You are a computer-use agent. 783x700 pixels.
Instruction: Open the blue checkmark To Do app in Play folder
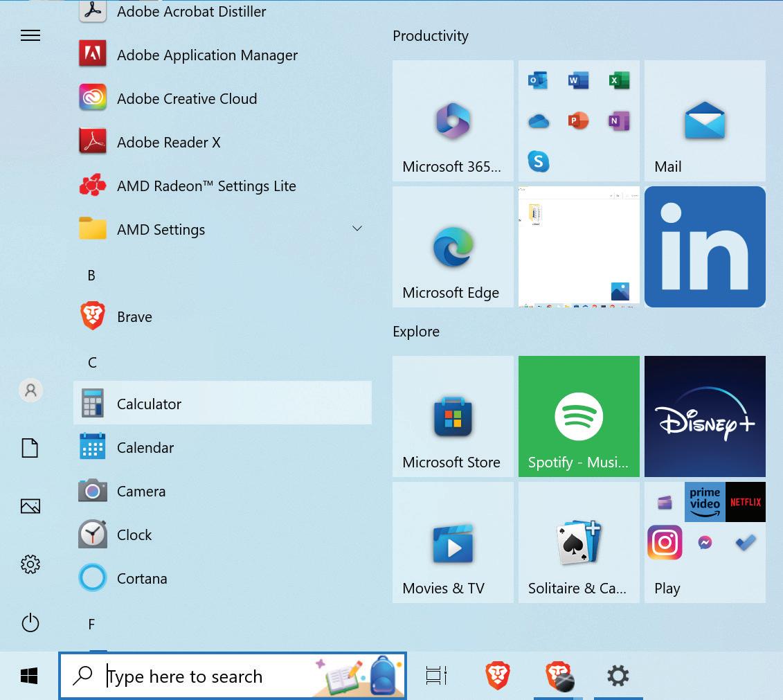pyautogui.click(x=746, y=542)
